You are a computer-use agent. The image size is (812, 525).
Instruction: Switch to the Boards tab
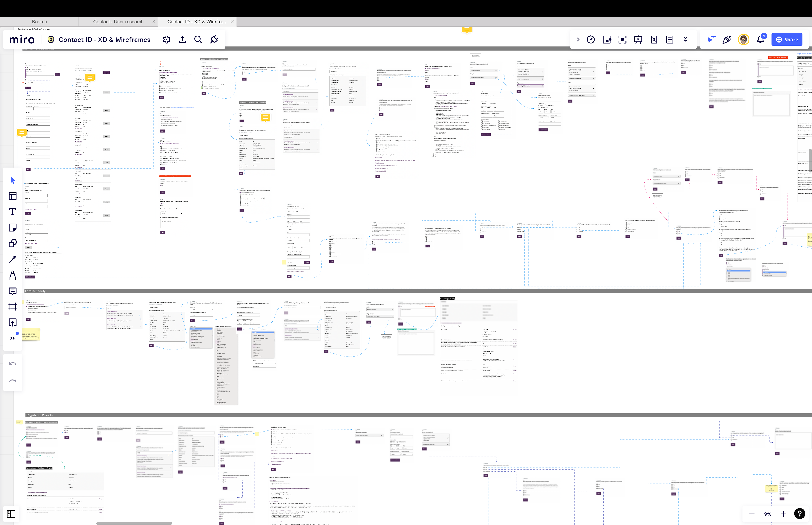pos(39,22)
